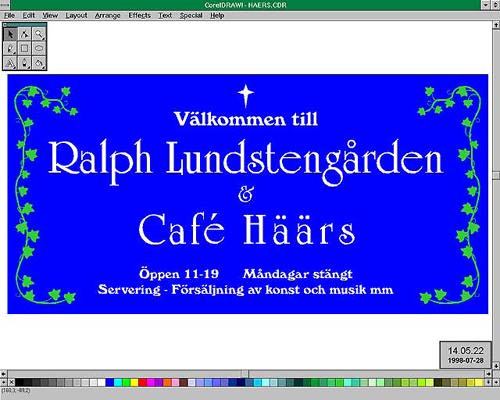Click the clock date display box
Image resolution: width=500 pixels, height=400 pixels.
tap(465, 355)
